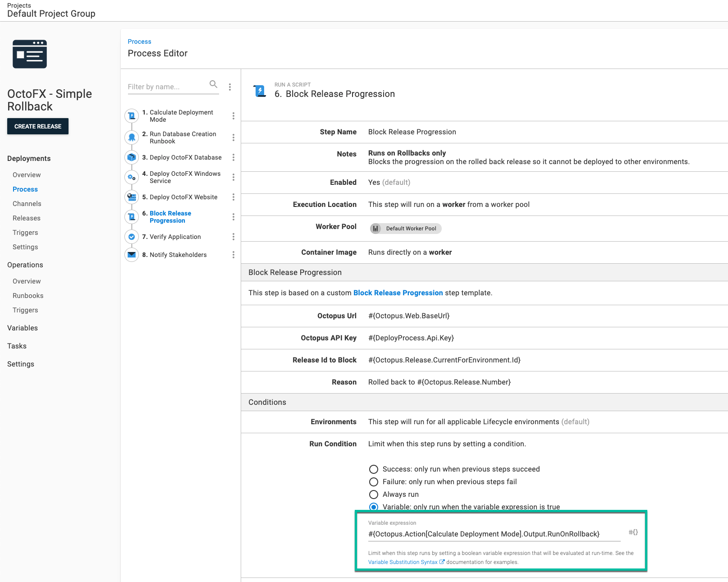Viewport: 728px width, 582px height.
Task: Select the Success run condition radio button
Action: point(374,469)
